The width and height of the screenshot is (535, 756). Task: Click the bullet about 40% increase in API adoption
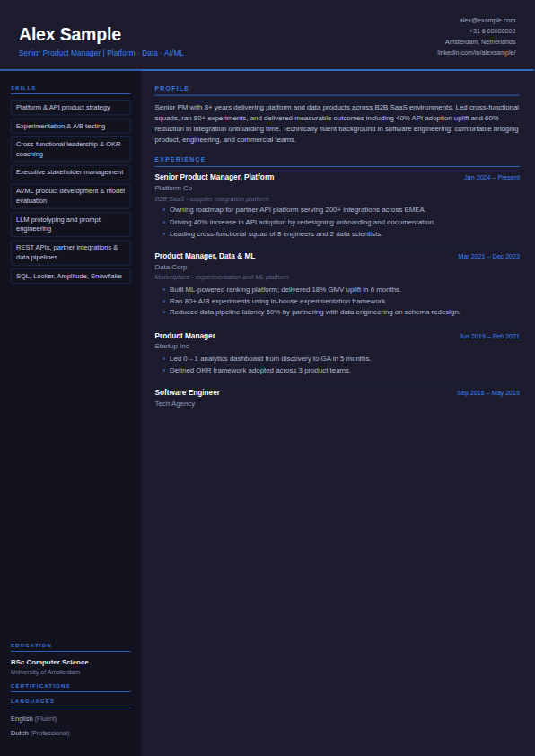pyautogui.click(x=303, y=223)
